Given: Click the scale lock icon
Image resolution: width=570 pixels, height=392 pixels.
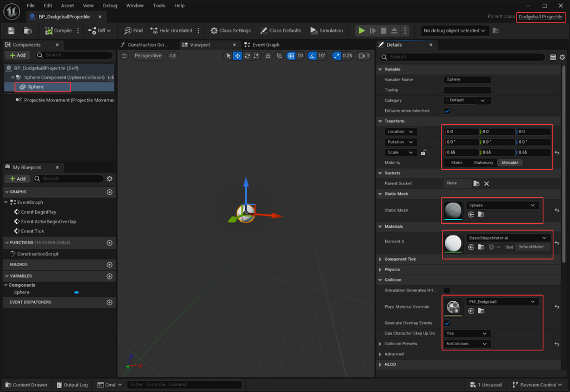Looking at the screenshot, I should [424, 153].
